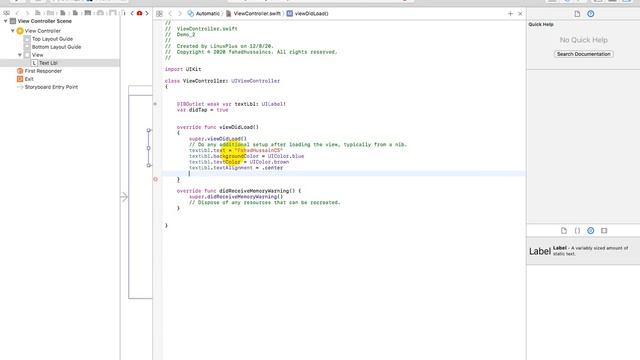Select the Label object in library
The height and width of the screenshot is (360, 640).
pos(583,251)
